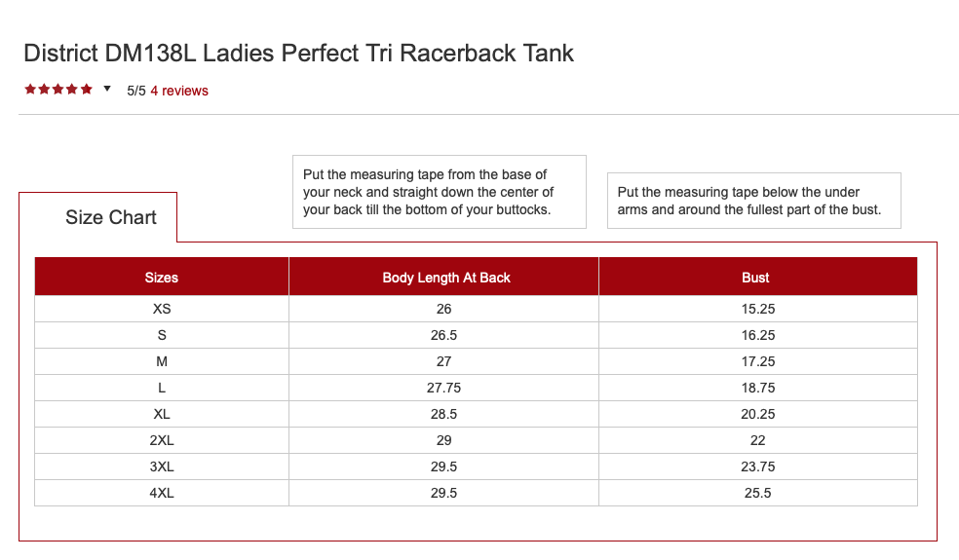This screenshot has width=959, height=560.
Task: Click the 5/5 rating score text
Action: tap(136, 91)
